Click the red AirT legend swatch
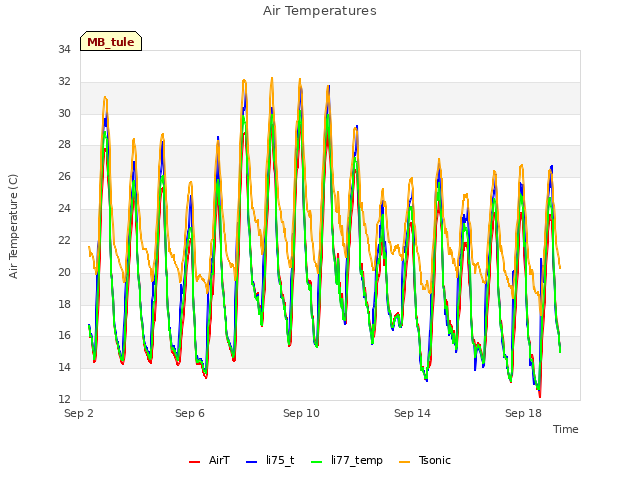640x480 pixels. pos(195,462)
